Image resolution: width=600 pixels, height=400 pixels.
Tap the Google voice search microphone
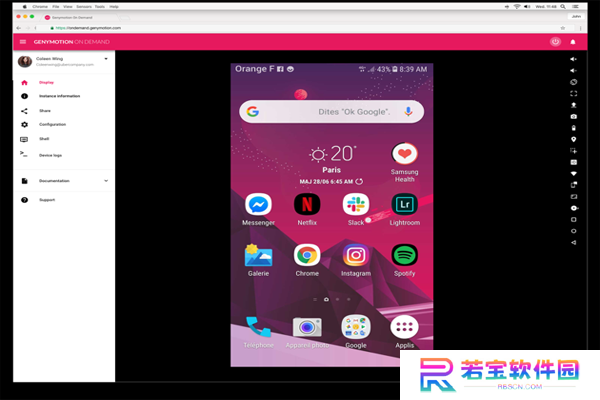tap(408, 111)
